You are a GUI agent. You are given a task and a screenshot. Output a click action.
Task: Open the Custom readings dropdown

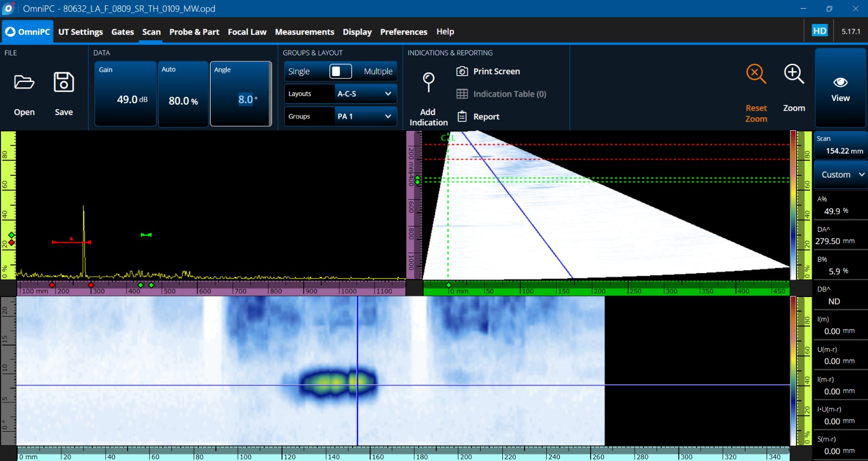841,174
